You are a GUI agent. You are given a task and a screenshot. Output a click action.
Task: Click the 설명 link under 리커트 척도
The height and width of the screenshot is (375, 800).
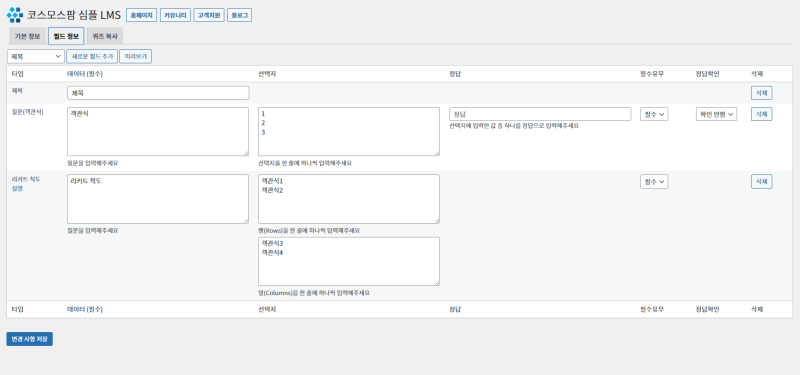pyautogui.click(x=17, y=188)
